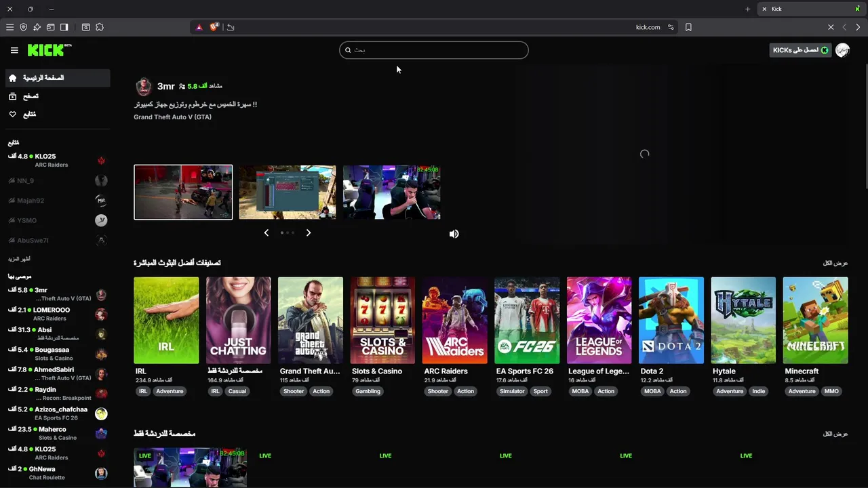Image resolution: width=868 pixels, height=488 pixels.
Task: Toggle the browser sidebar panel icon
Action: [x=64, y=27]
